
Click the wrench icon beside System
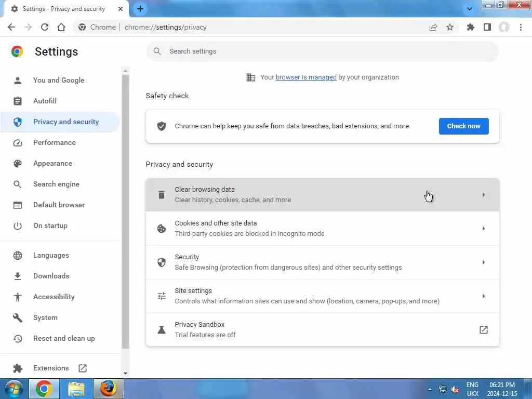18,318
